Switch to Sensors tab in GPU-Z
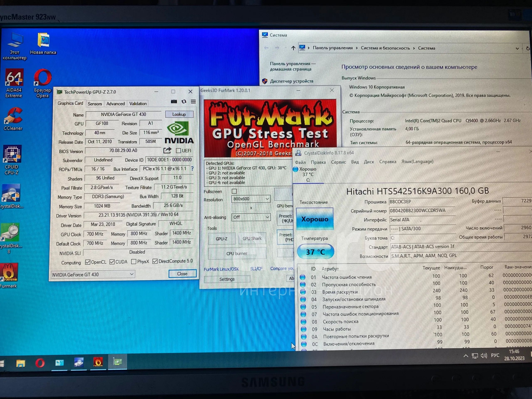Image resolution: width=532 pixels, height=399 pixels. [x=95, y=104]
